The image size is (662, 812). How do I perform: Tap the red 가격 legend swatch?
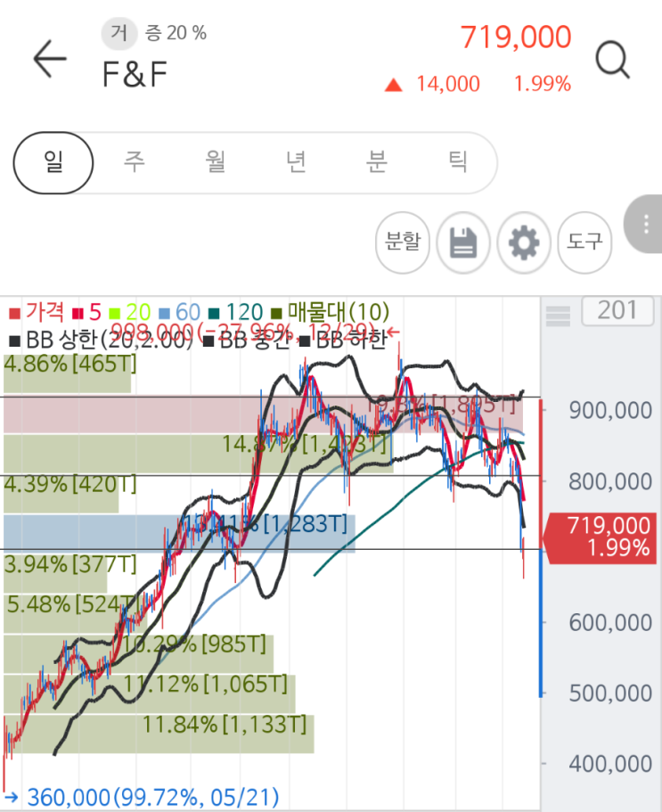(x=14, y=314)
